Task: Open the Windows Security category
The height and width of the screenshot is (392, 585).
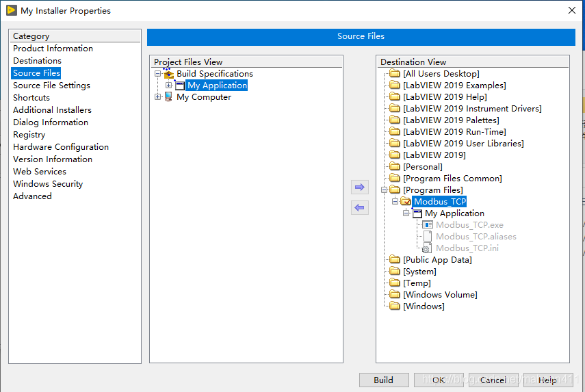Action: [x=48, y=184]
